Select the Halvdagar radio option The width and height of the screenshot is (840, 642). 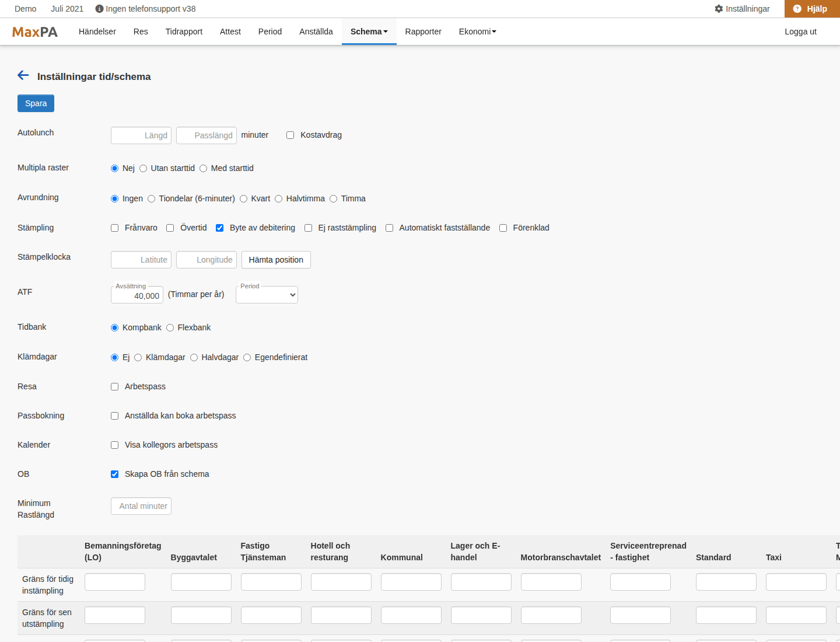pos(194,358)
